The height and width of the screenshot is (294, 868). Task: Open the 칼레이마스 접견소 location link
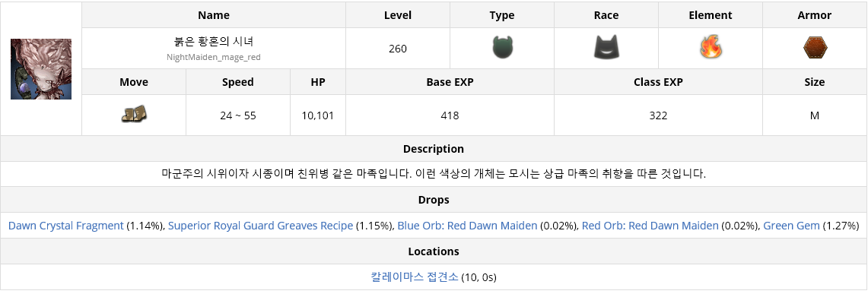[x=415, y=277]
